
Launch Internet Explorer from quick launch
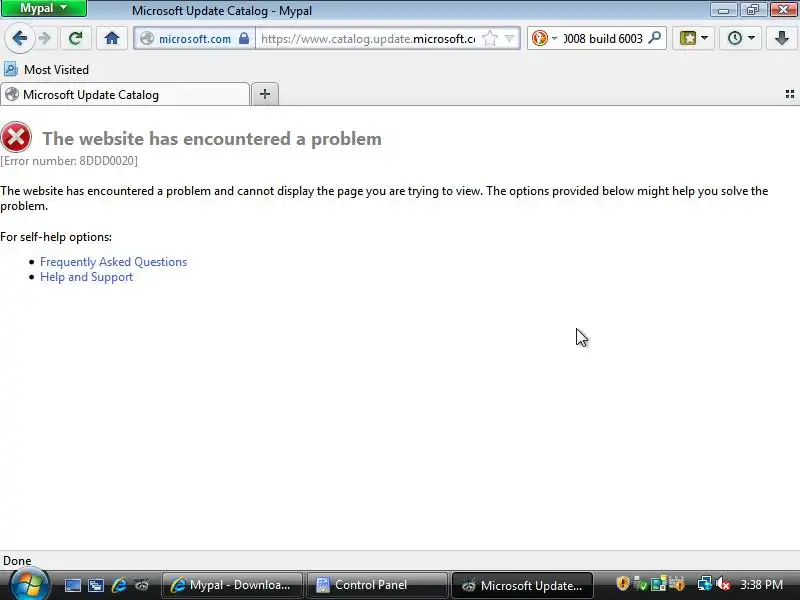tap(119, 585)
